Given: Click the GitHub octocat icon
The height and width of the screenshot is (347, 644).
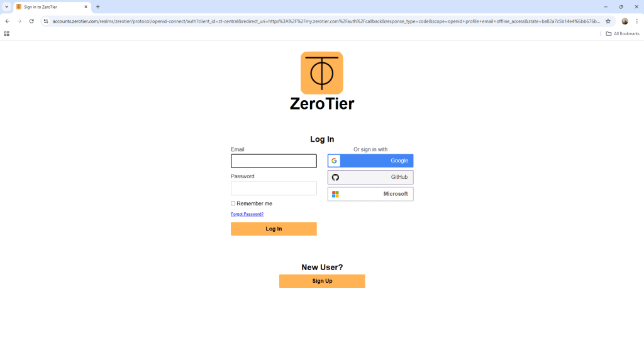Looking at the screenshot, I should click(335, 177).
